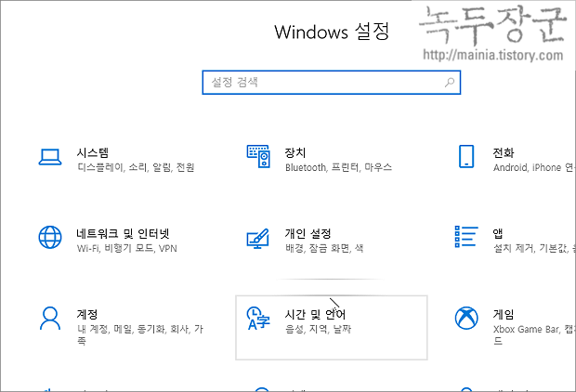
Task: Click the 계정 accounts person icon
Action: (50, 319)
